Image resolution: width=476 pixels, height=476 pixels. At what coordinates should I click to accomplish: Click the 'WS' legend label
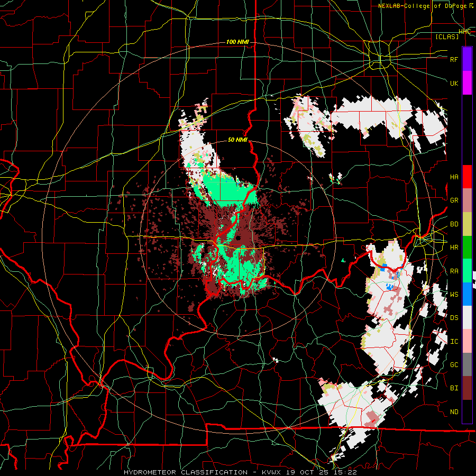pos(454,295)
